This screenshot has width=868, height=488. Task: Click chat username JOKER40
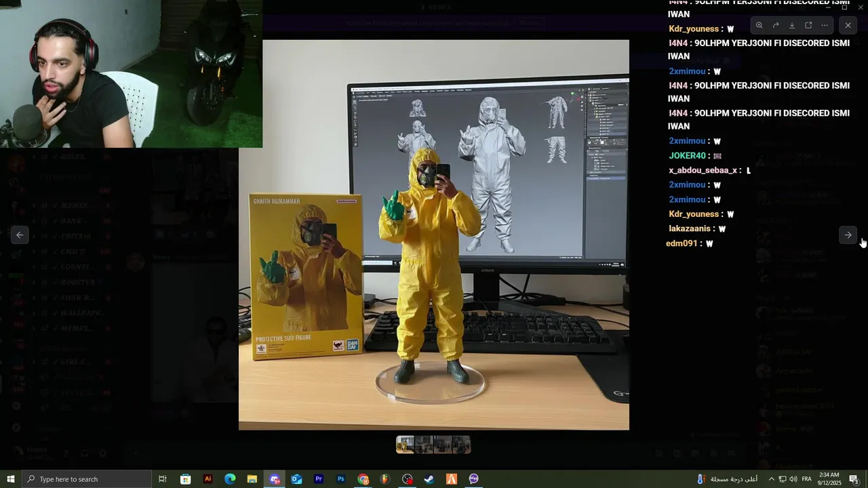click(x=687, y=156)
